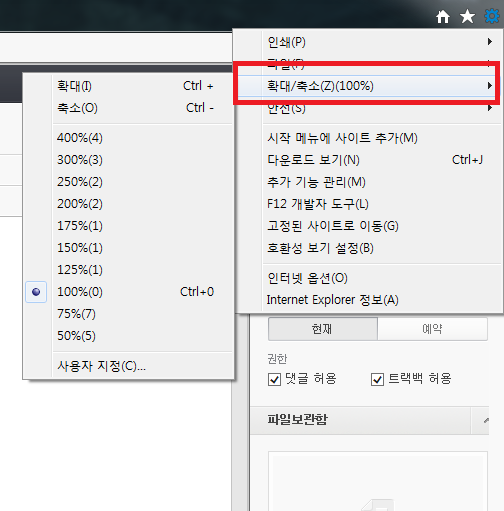
Task: Click the file storage empty drop area
Action: [378, 481]
